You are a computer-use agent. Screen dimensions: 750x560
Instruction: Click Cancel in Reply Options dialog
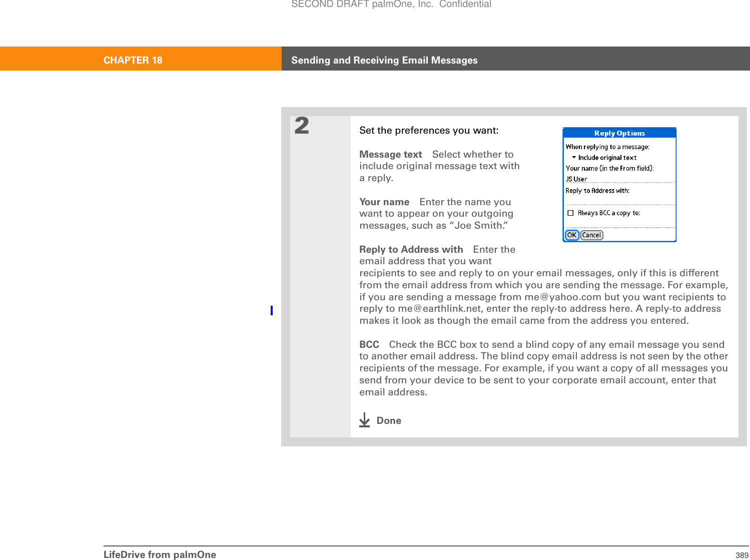[591, 235]
